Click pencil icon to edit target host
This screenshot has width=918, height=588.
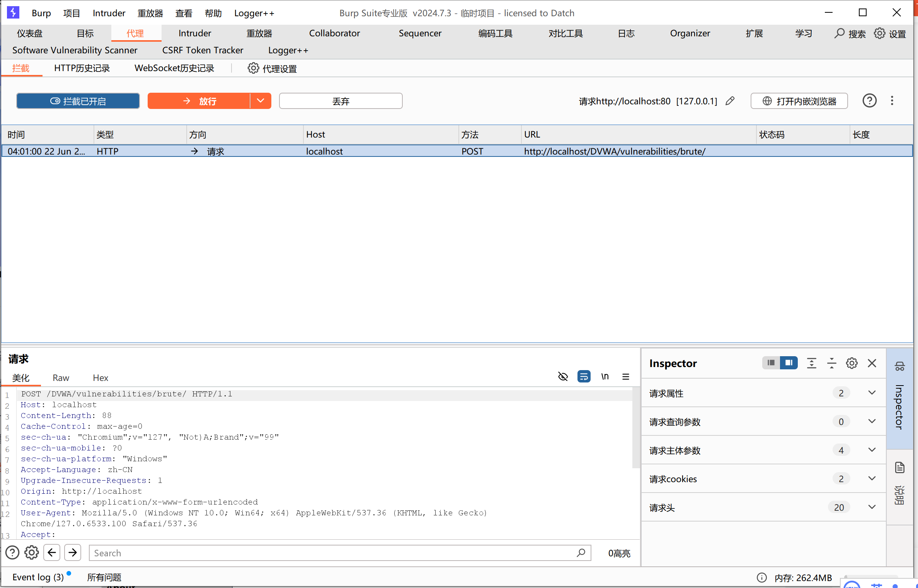[730, 101]
